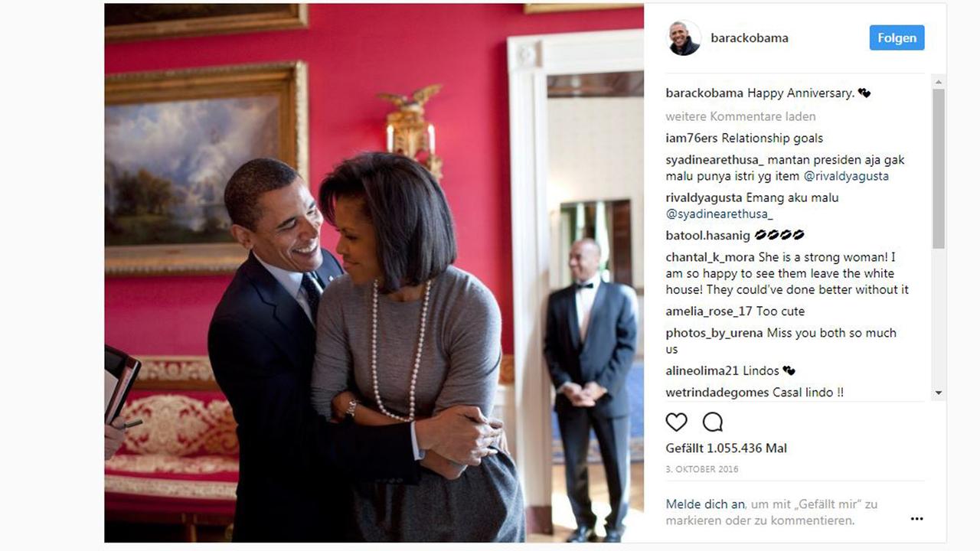Open the three-dot more options menu
The width and height of the screenshot is (980, 551).
click(x=916, y=519)
